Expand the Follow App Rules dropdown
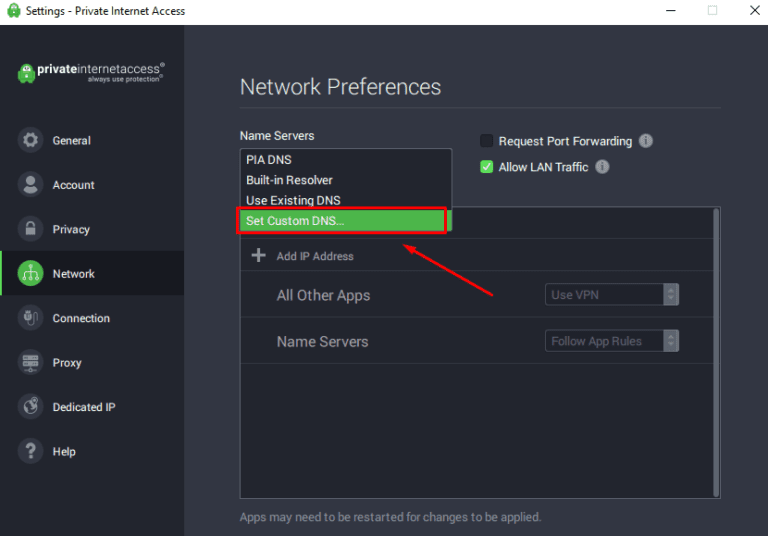The height and width of the screenshot is (536, 768). tap(612, 341)
